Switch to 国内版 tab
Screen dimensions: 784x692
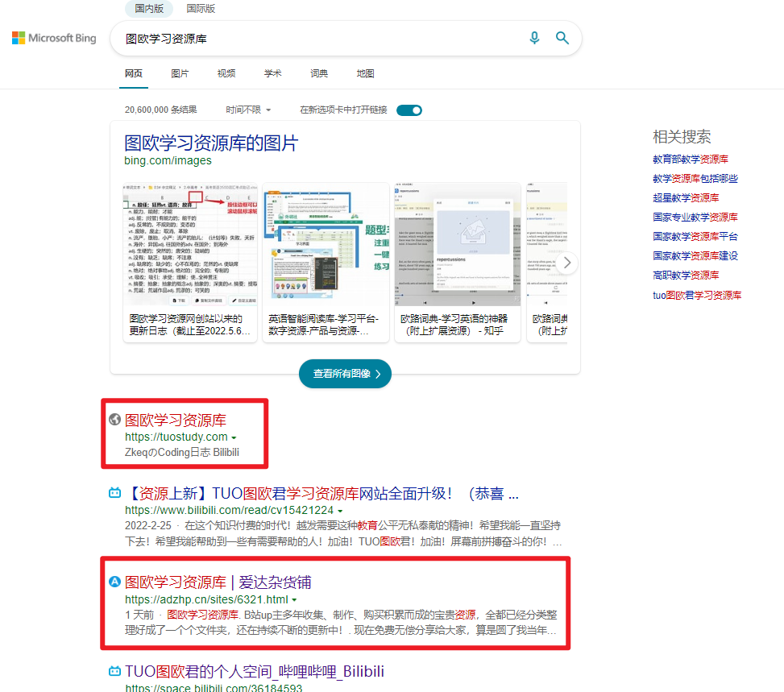pos(148,9)
